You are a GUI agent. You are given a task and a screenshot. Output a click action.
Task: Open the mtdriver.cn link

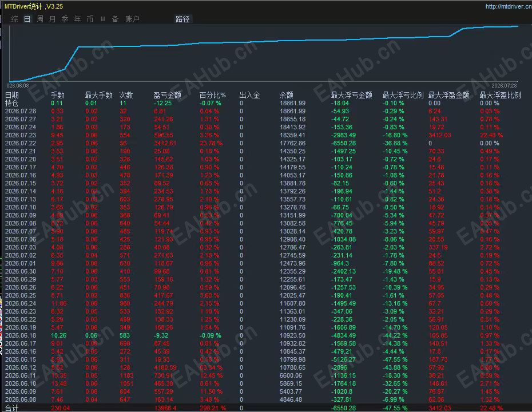[508, 6]
